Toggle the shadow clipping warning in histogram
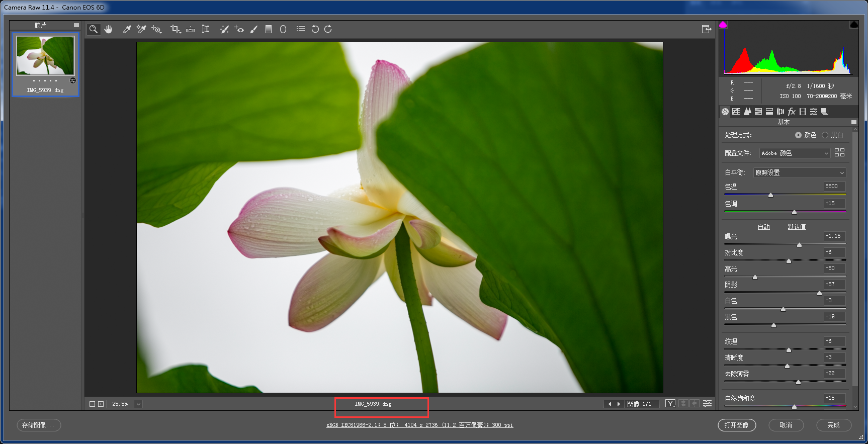The image size is (868, 444). click(x=723, y=25)
